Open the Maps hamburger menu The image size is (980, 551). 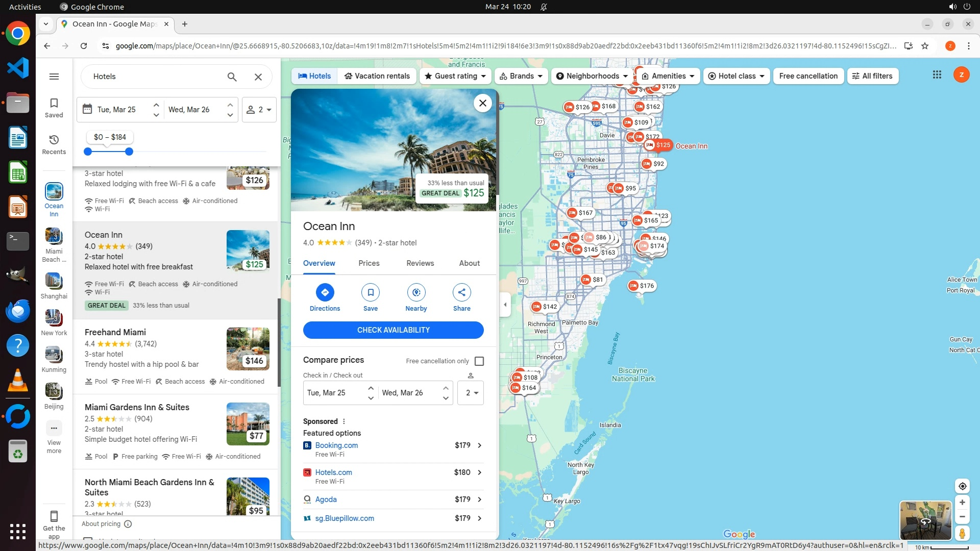[x=54, y=77]
